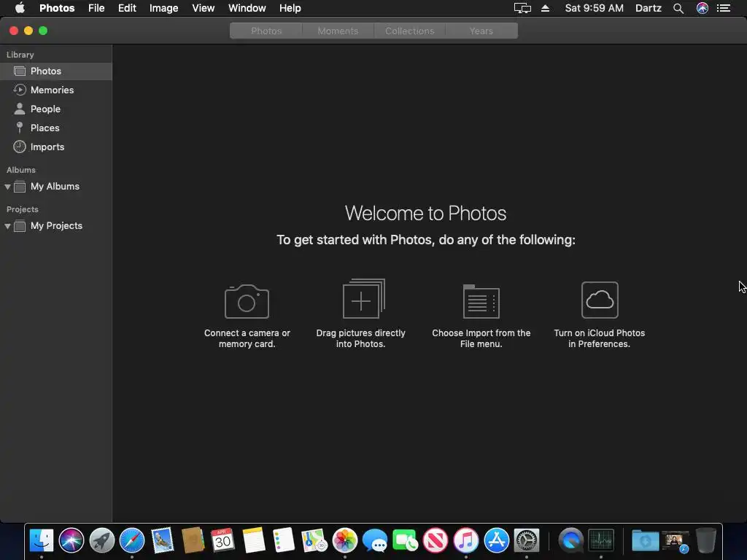Open the Photos application menu
This screenshot has height=560, width=747.
57,8
